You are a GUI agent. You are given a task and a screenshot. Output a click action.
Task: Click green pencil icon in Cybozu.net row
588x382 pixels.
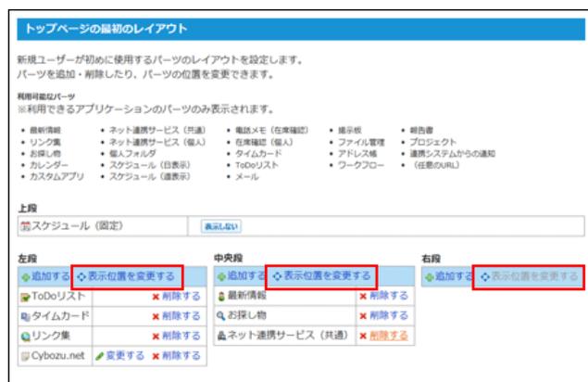coord(99,356)
